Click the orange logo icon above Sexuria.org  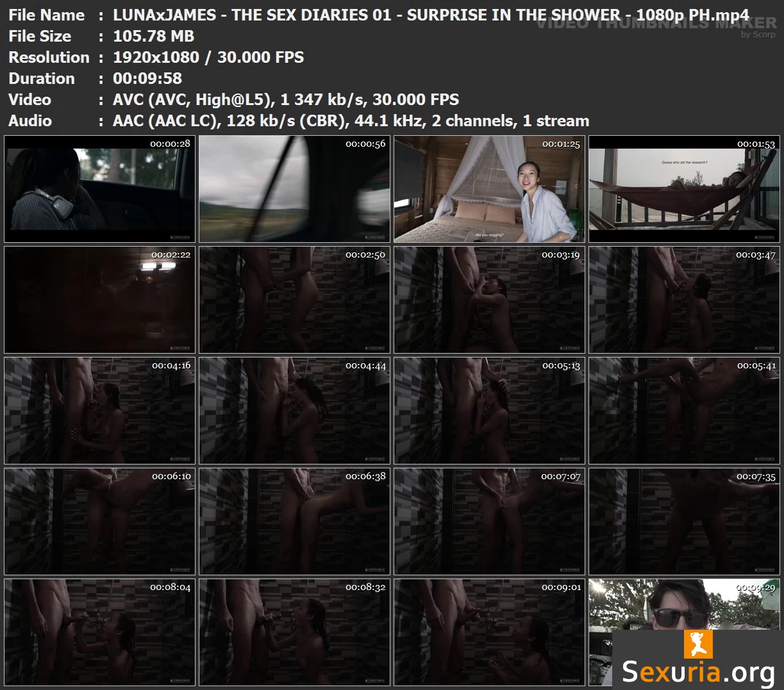[698, 644]
